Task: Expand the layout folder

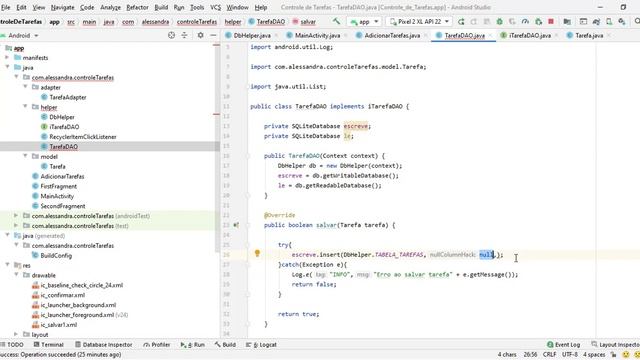Action: click(16, 334)
